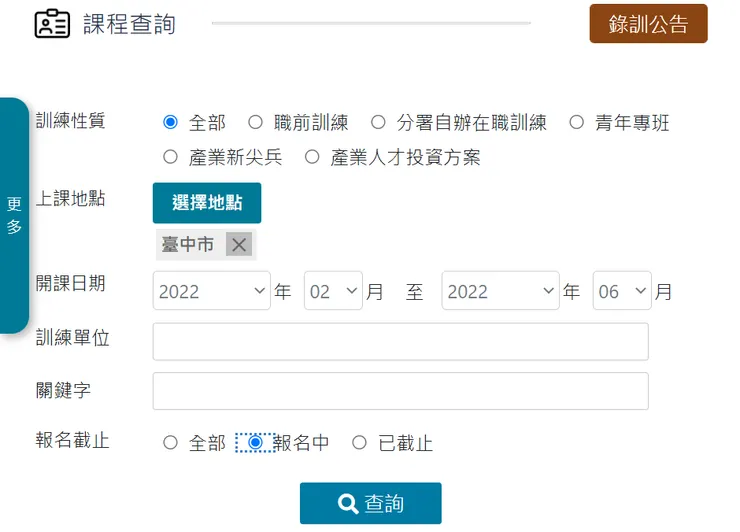The height and width of the screenshot is (532, 740).
Task: Click the magnifier icon on 查詢 button
Action: 348,504
